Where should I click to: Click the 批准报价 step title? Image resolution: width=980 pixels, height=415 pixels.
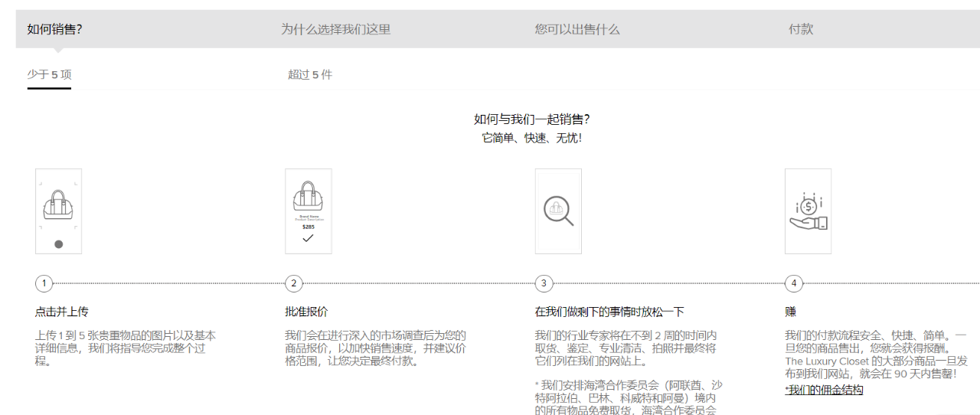click(306, 312)
